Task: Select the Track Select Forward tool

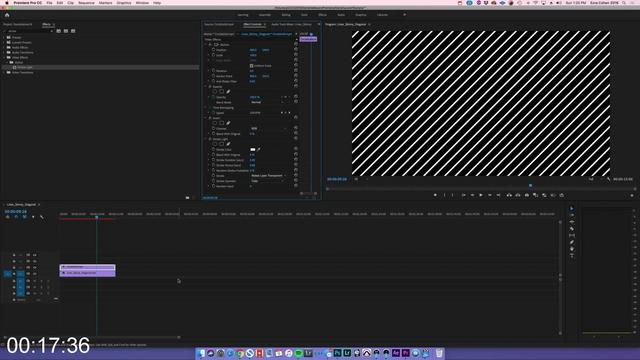Action: click(571, 216)
